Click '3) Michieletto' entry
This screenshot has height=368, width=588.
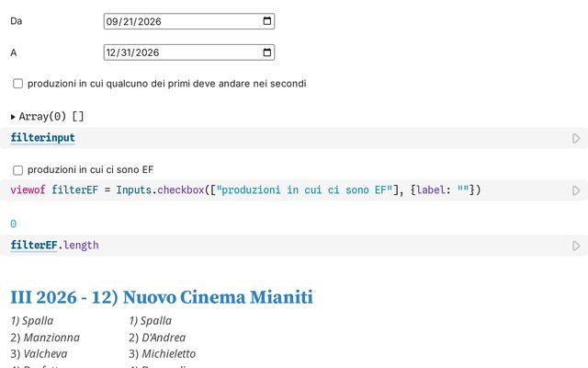(x=162, y=353)
